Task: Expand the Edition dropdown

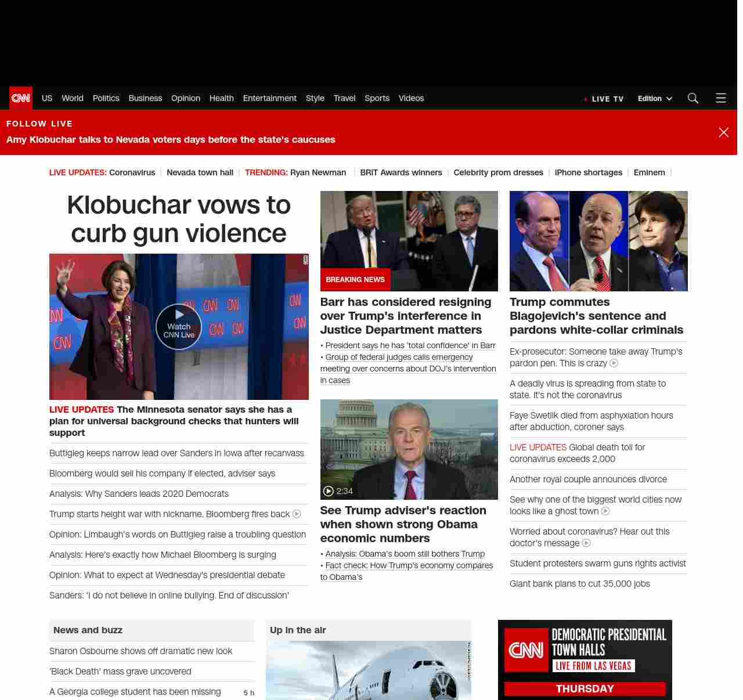Action: pos(655,99)
